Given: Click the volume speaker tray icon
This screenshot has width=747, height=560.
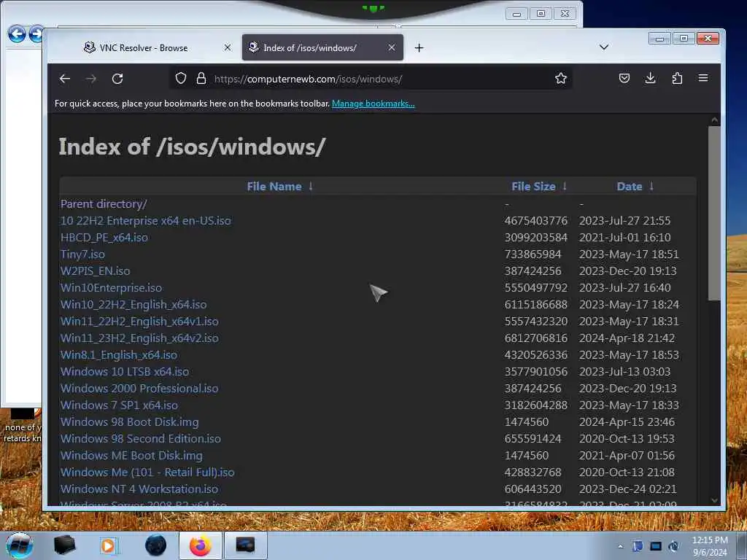Looking at the screenshot, I should pyautogui.click(x=673, y=546).
